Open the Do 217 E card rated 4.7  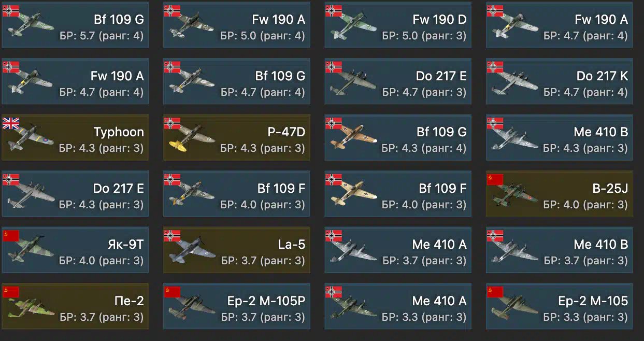tap(398, 81)
